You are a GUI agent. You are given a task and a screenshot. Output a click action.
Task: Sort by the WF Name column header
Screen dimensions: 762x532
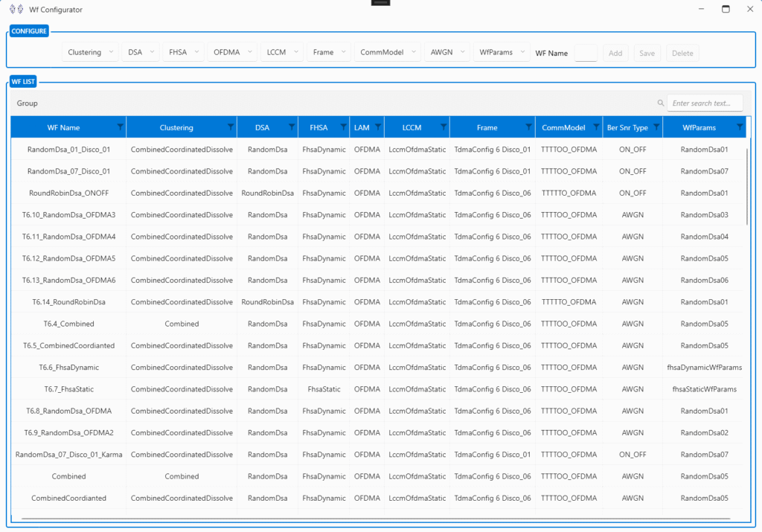click(63, 127)
